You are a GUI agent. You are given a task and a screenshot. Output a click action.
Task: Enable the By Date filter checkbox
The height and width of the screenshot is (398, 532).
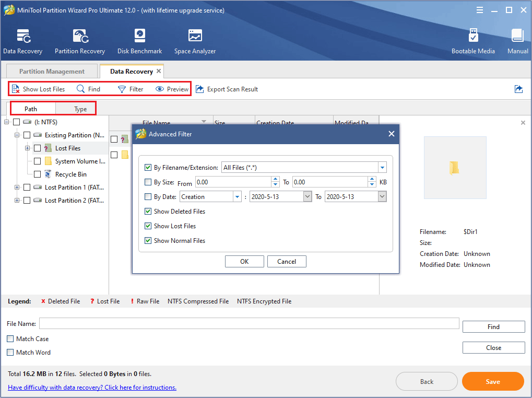148,197
